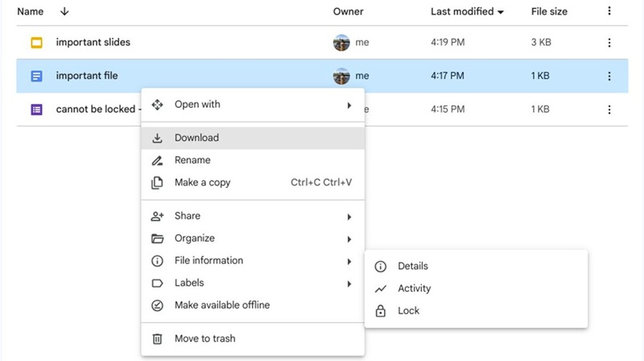Click the offline checkmark circle icon

point(157,305)
